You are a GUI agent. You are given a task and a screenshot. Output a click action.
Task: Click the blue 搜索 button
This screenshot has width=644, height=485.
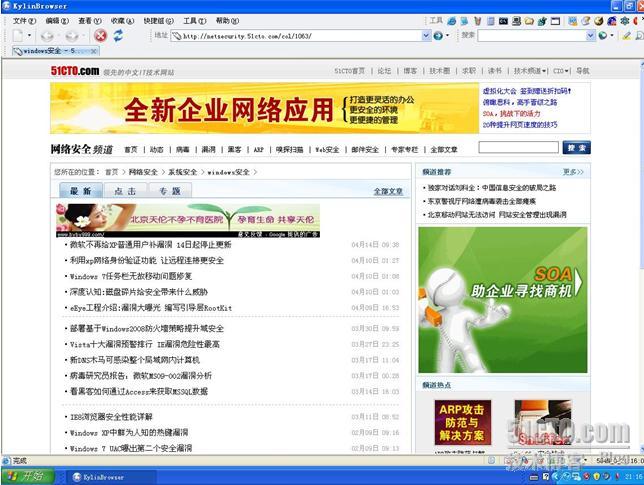point(577,147)
